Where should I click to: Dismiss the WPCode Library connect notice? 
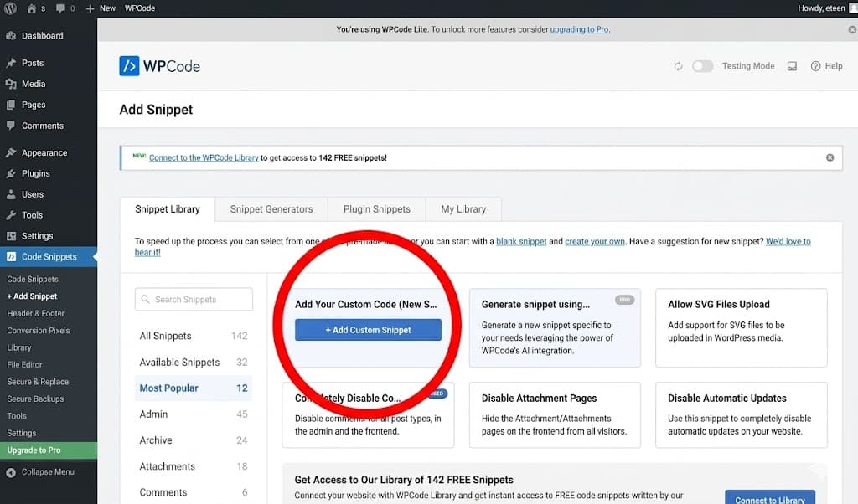pos(830,157)
